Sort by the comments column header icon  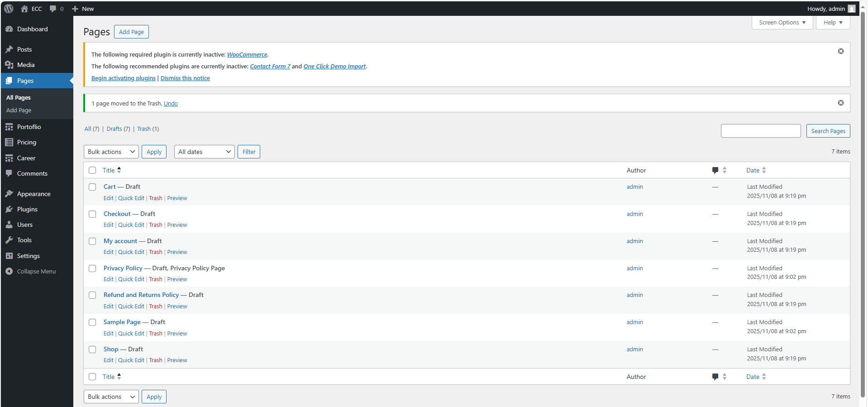pos(715,170)
